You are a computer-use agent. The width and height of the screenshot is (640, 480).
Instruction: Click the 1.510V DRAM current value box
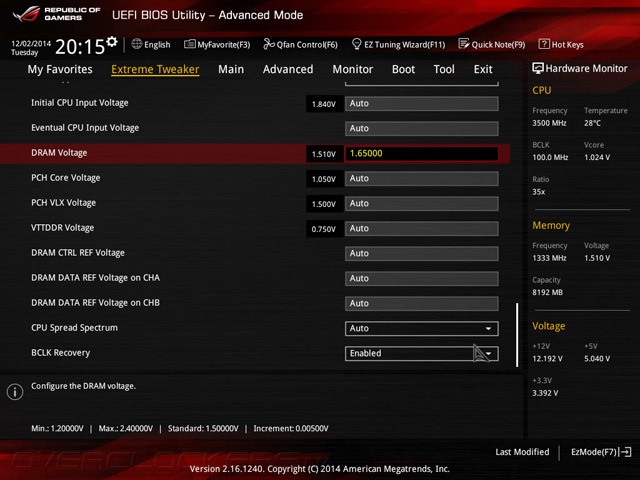[324, 154]
